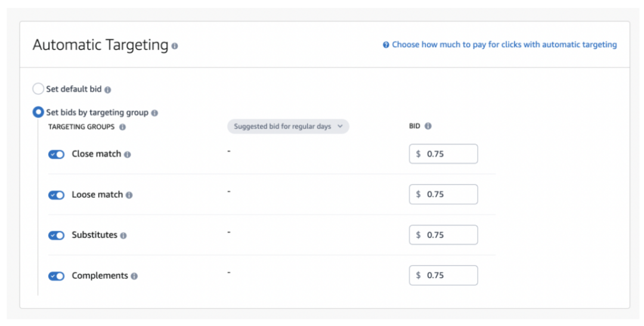Disable the Complements targeting toggle
The height and width of the screenshot is (326, 644).
pos(57,276)
